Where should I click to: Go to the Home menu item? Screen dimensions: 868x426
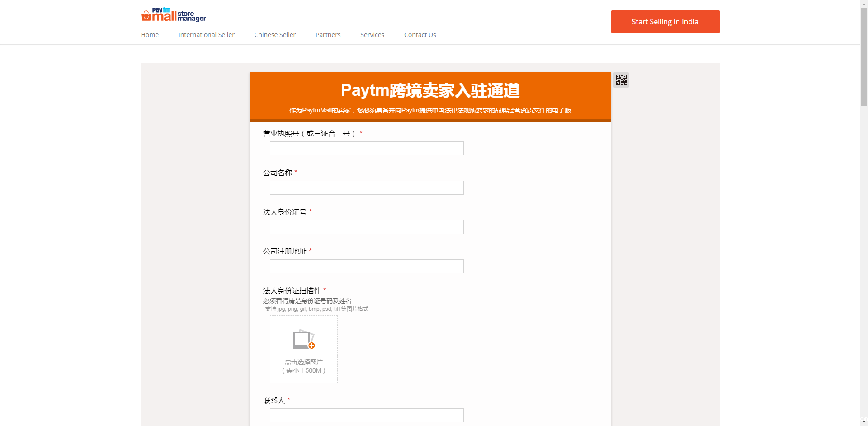[x=150, y=35]
